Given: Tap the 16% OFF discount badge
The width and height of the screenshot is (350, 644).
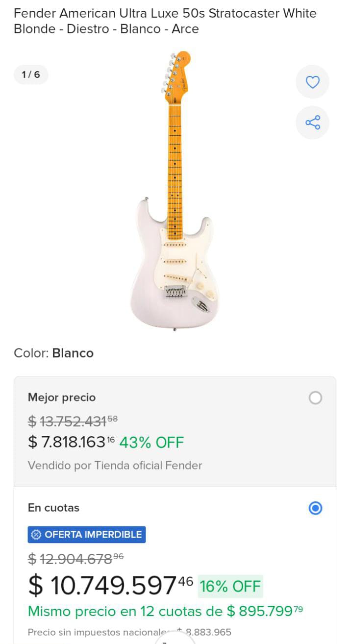Looking at the screenshot, I should (x=230, y=586).
